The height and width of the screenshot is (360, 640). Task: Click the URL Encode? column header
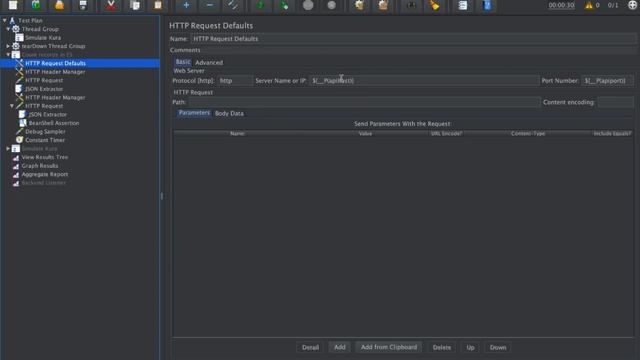(446, 133)
